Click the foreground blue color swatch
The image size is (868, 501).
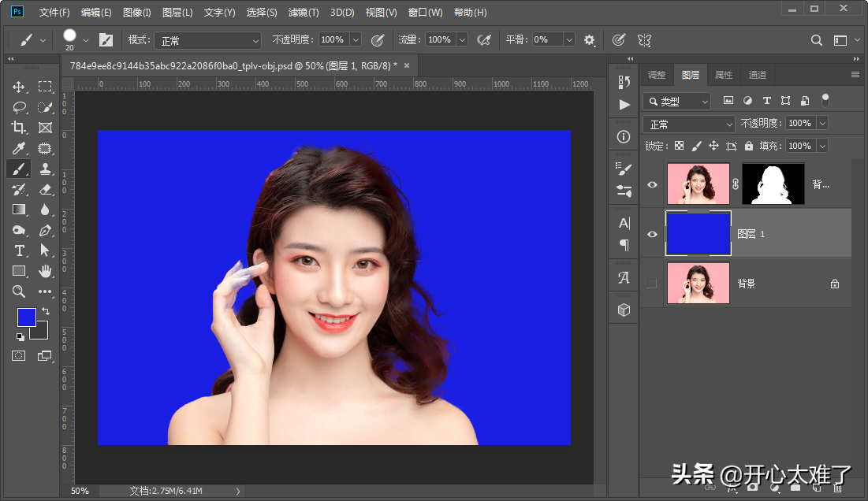(26, 317)
